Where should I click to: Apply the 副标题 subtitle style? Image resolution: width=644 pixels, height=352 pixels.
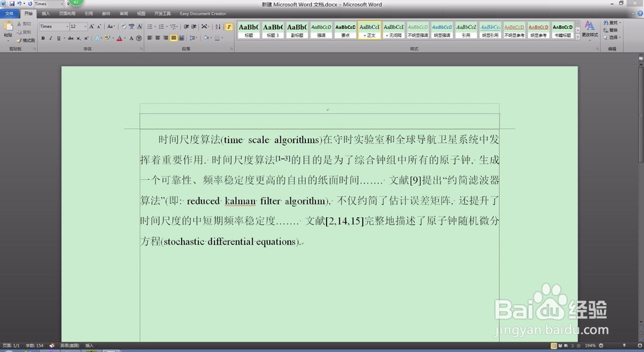click(297, 30)
